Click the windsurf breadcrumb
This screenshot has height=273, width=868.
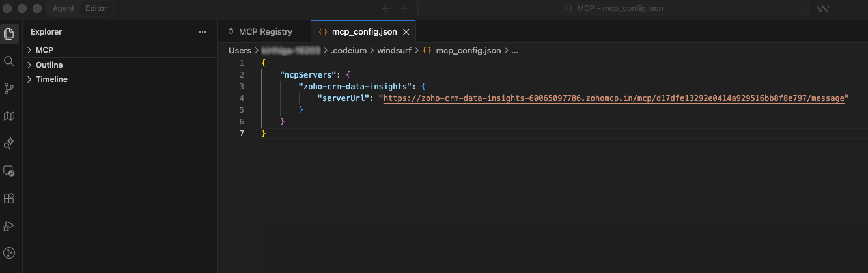[394, 50]
